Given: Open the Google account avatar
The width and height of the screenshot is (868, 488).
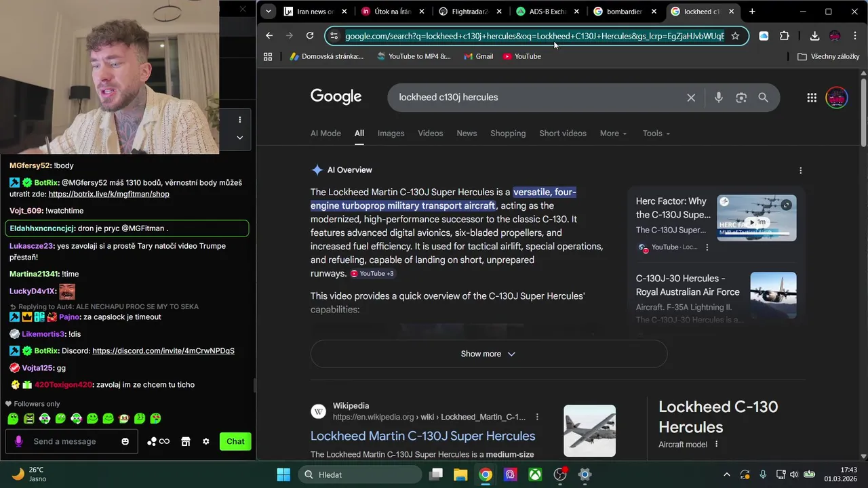Looking at the screenshot, I should [x=837, y=98].
